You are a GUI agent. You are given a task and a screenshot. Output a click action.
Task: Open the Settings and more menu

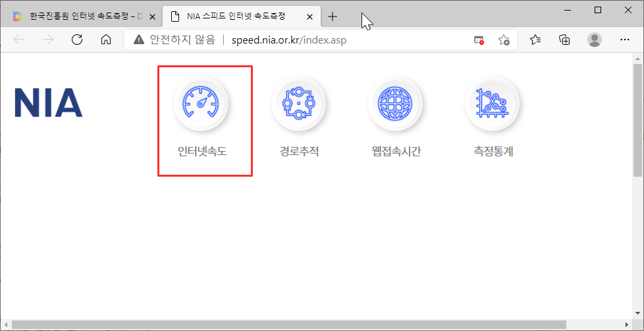(625, 40)
